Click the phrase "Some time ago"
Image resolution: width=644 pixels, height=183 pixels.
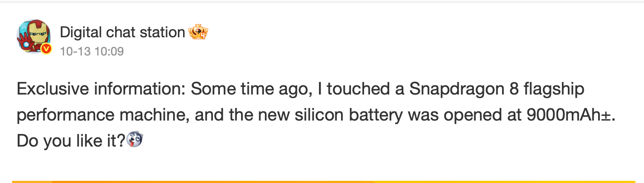tap(239, 90)
